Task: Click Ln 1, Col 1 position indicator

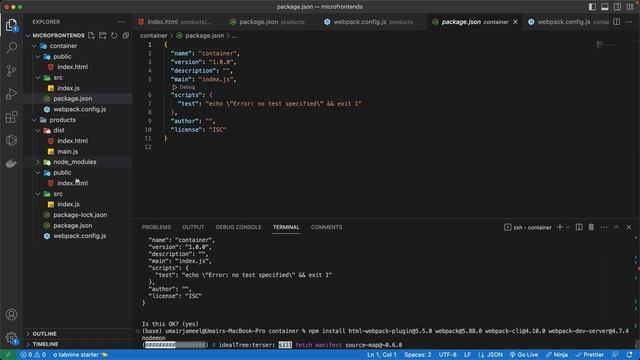Action: [382, 355]
